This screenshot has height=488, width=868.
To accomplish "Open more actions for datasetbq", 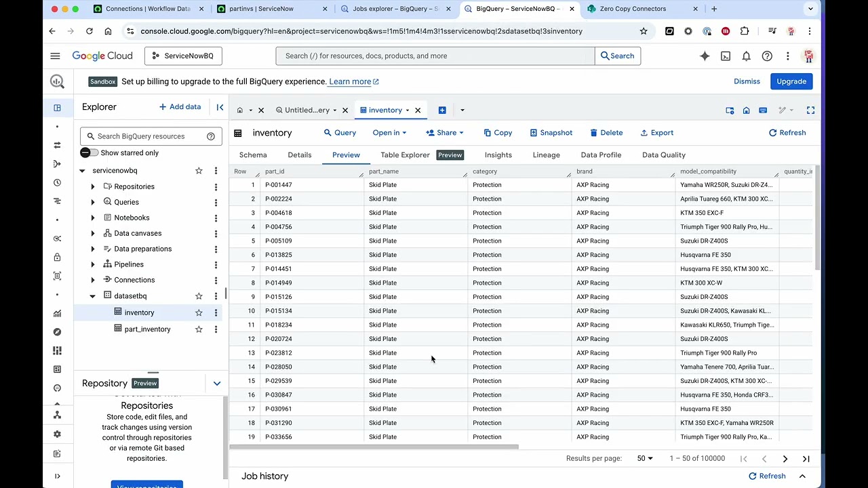I will click(216, 296).
